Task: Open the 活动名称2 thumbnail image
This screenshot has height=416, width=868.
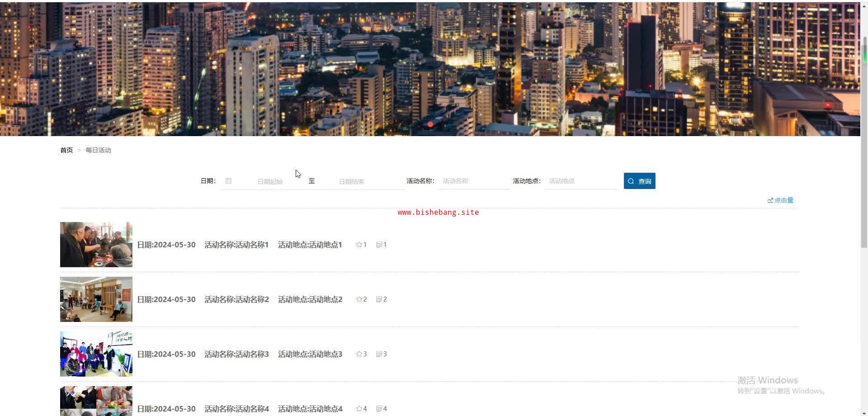Action: coord(96,299)
